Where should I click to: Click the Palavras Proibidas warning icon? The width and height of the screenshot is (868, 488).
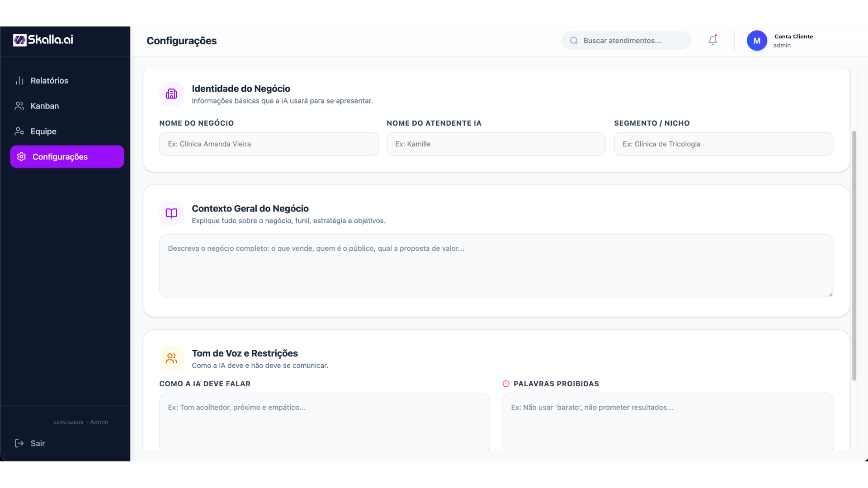(506, 384)
